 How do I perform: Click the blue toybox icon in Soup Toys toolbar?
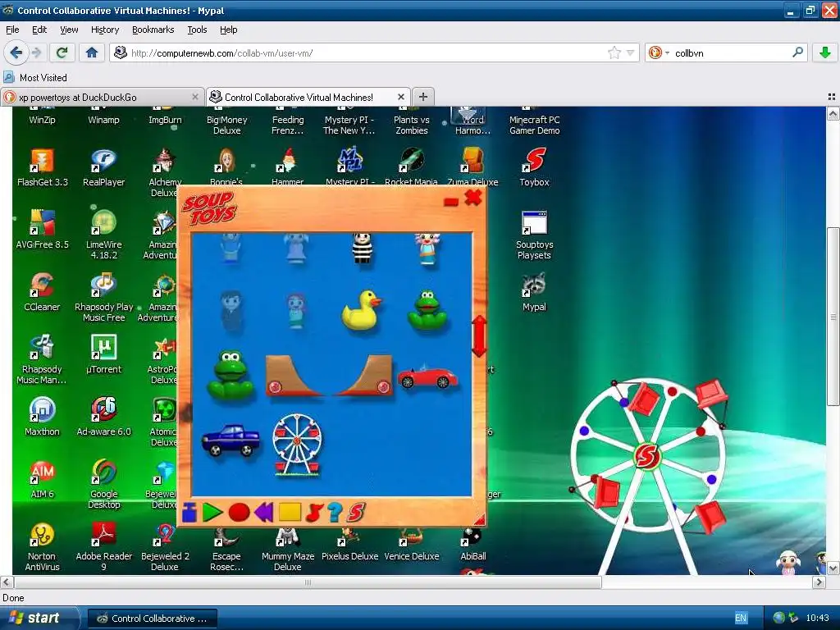[189, 513]
